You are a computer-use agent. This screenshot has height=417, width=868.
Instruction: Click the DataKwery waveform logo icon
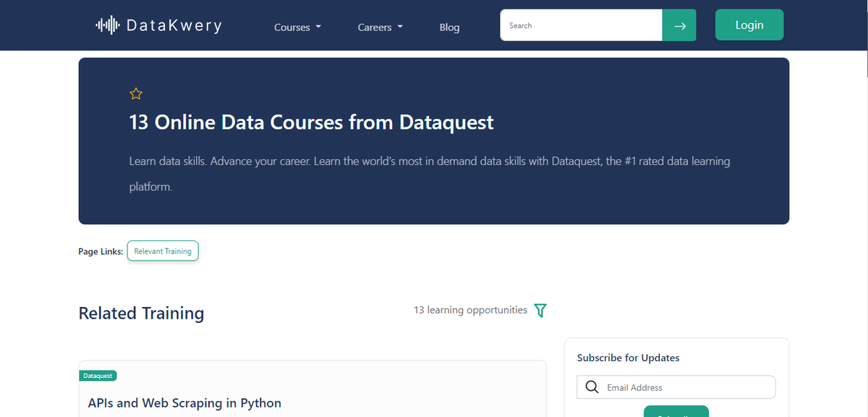click(x=107, y=26)
